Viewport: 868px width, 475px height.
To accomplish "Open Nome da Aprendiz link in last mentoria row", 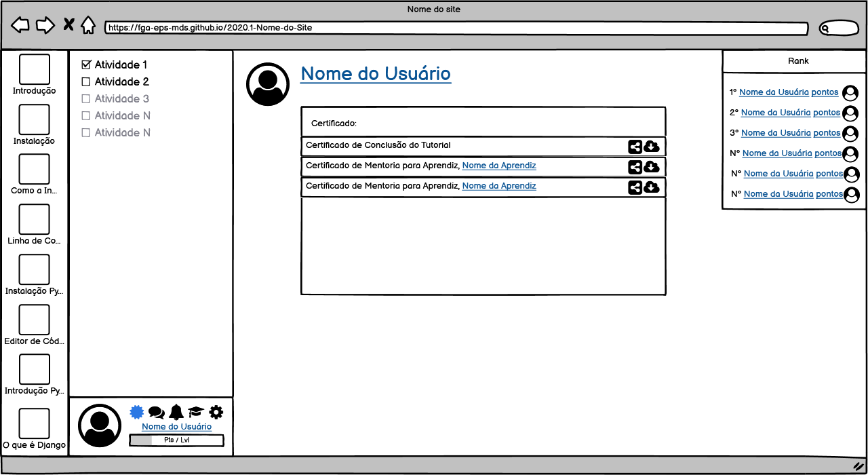I will tap(499, 186).
